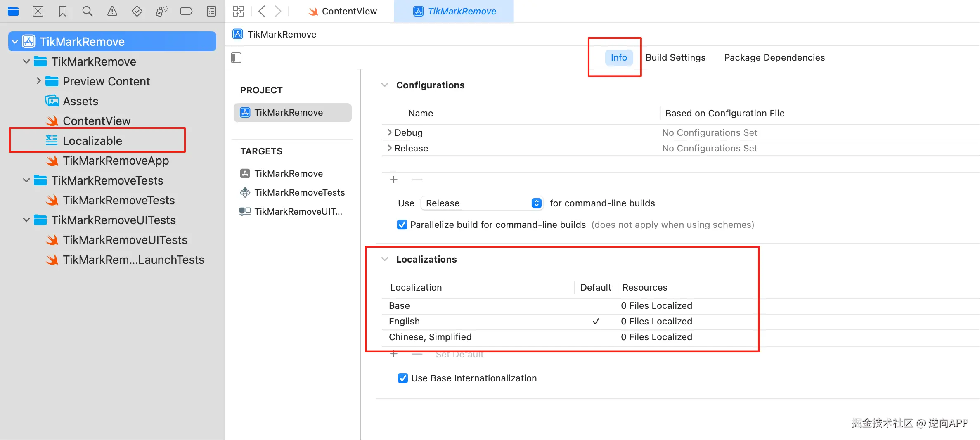Click the TikMarkRemove breadcrumb icon in jump bar
The width and height of the screenshot is (980, 440).
238,34
